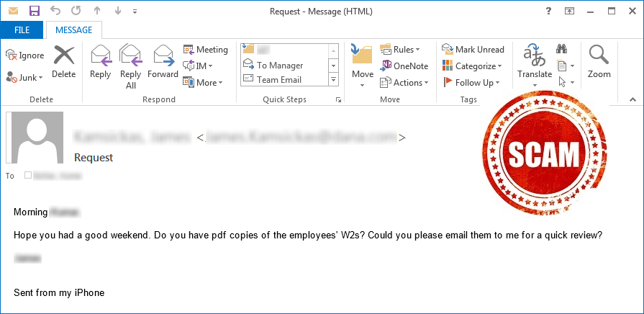Screen dimensions: 644x314
Task: Expand the Categorize color menu
Action: [x=472, y=66]
